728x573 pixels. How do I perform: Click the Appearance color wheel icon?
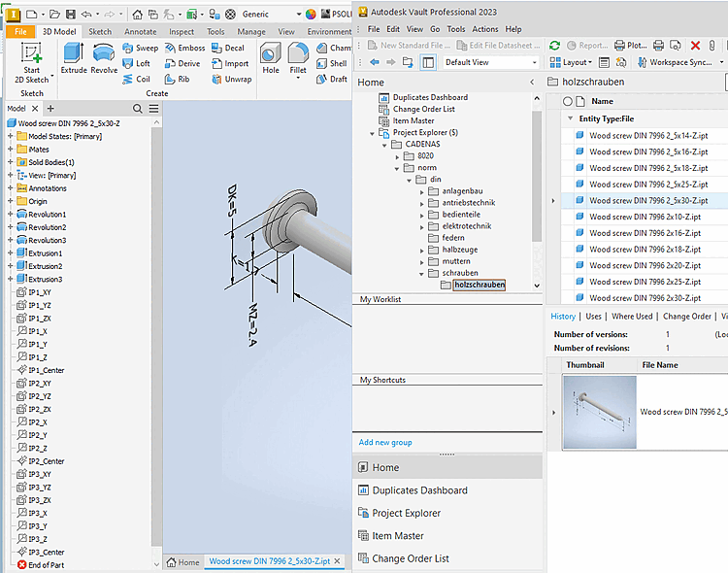[311, 15]
